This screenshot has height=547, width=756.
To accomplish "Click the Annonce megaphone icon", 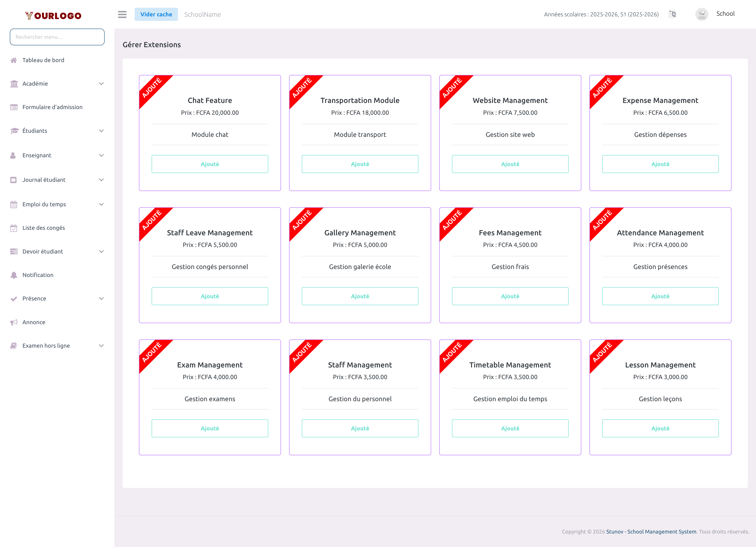I will click(x=14, y=322).
